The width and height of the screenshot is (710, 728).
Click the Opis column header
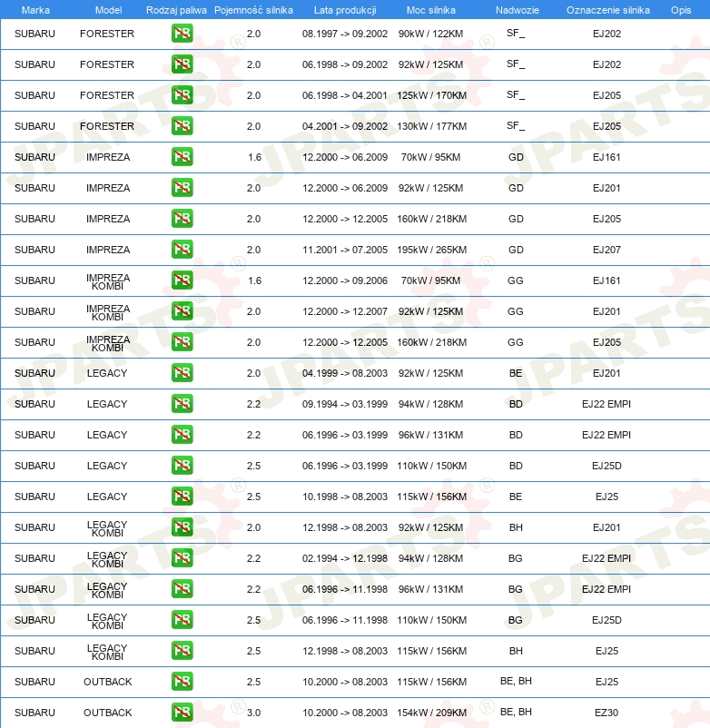[x=681, y=10]
